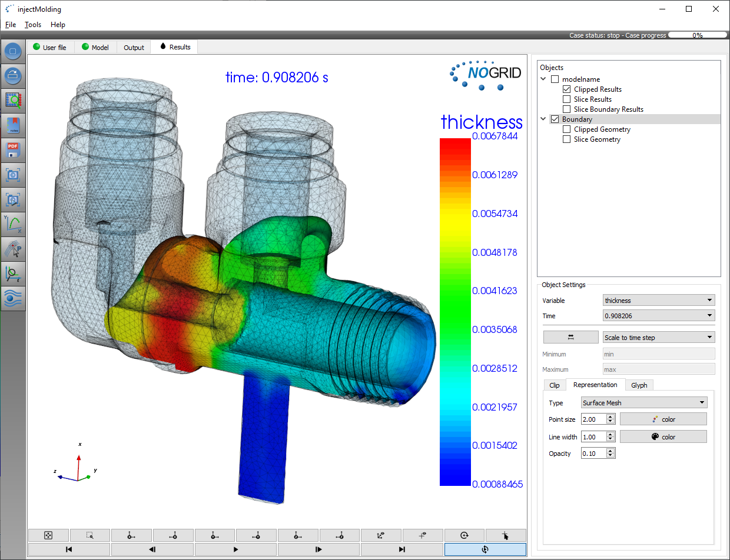Collapse the modelname tree node

pos(543,79)
